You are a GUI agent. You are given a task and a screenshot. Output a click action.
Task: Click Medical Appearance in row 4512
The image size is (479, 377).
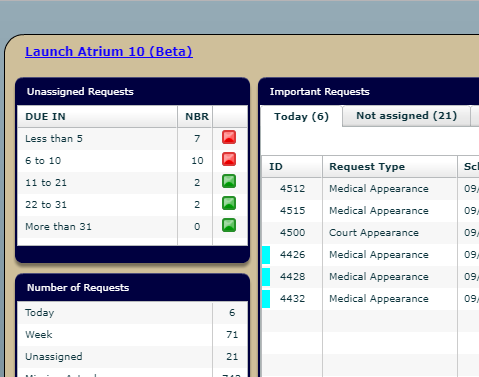(379, 189)
